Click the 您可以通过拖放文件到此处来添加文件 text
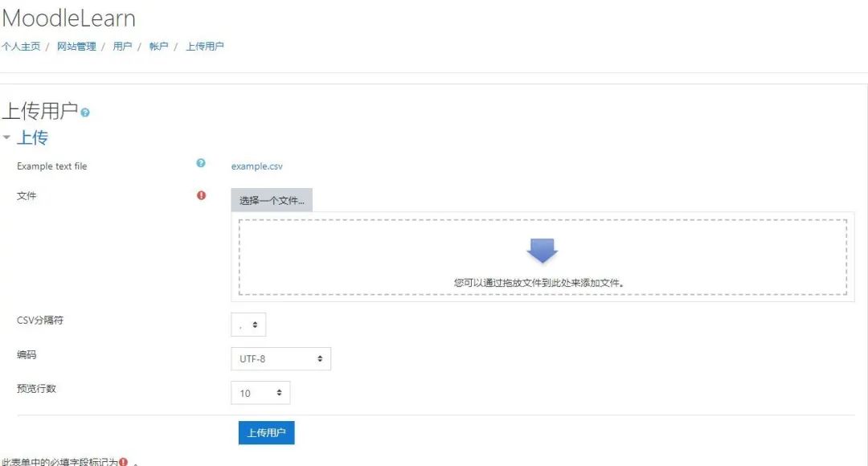The height and width of the screenshot is (466, 868). pyautogui.click(x=539, y=283)
